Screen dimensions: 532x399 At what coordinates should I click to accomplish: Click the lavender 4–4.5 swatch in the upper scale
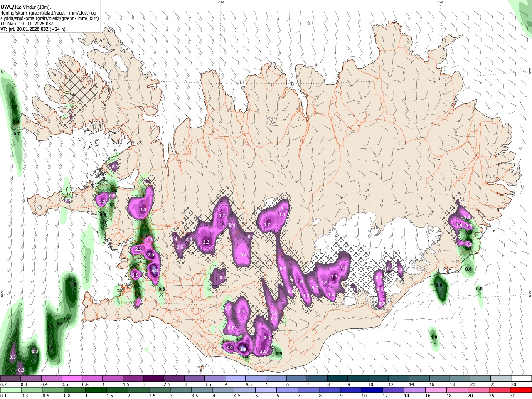click(x=235, y=378)
